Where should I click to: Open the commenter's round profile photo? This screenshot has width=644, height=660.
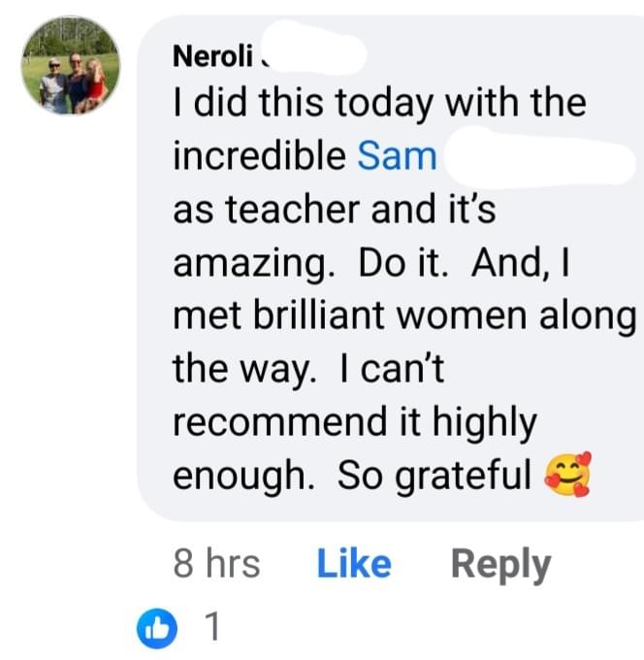pyautogui.click(x=71, y=65)
